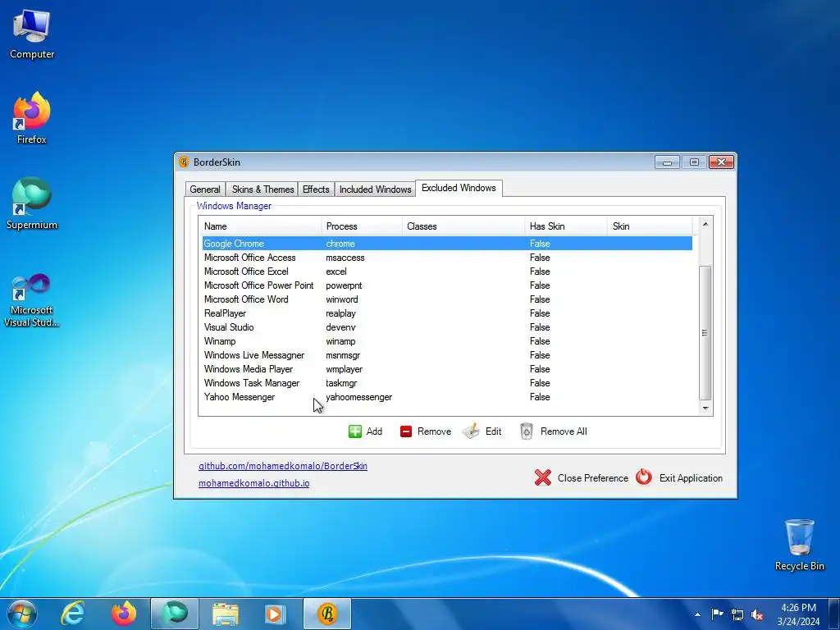Select the Microsoft Office Access row
Image resolution: width=840 pixels, height=630 pixels.
point(447,257)
